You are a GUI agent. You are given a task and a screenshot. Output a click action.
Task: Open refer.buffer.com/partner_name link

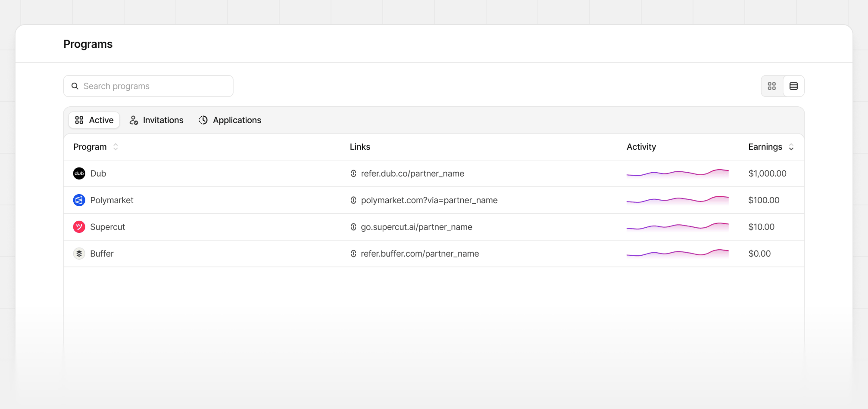(420, 254)
